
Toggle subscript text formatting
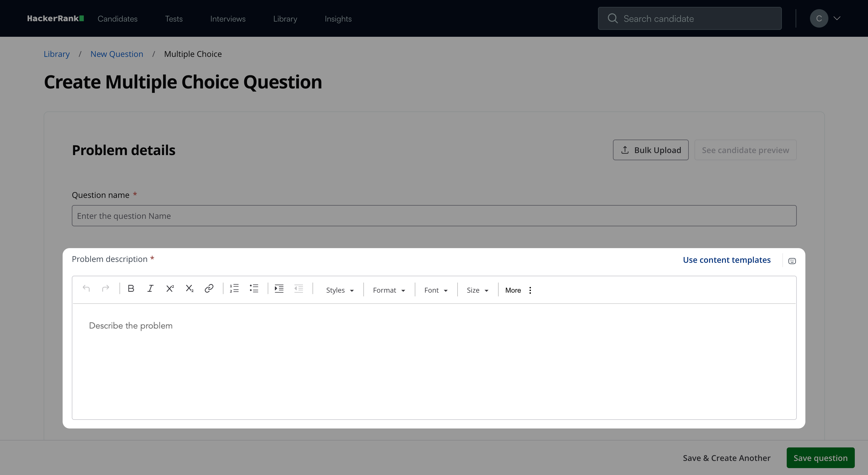point(189,289)
